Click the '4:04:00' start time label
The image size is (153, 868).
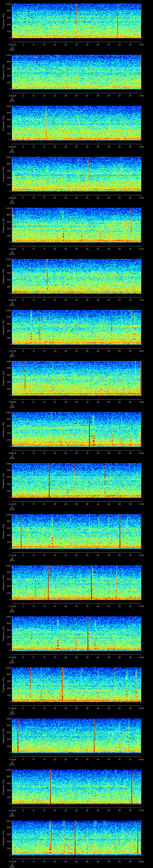click(12, 197)
